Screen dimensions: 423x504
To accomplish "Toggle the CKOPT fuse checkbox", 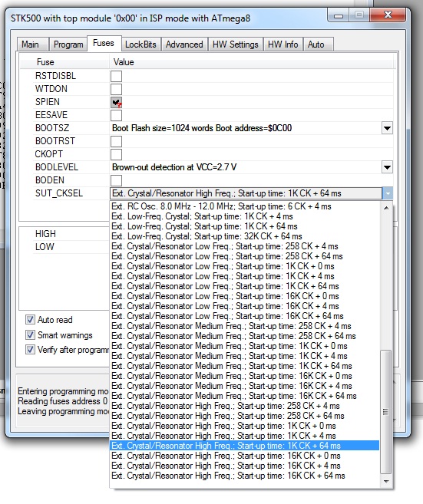I will (117, 154).
